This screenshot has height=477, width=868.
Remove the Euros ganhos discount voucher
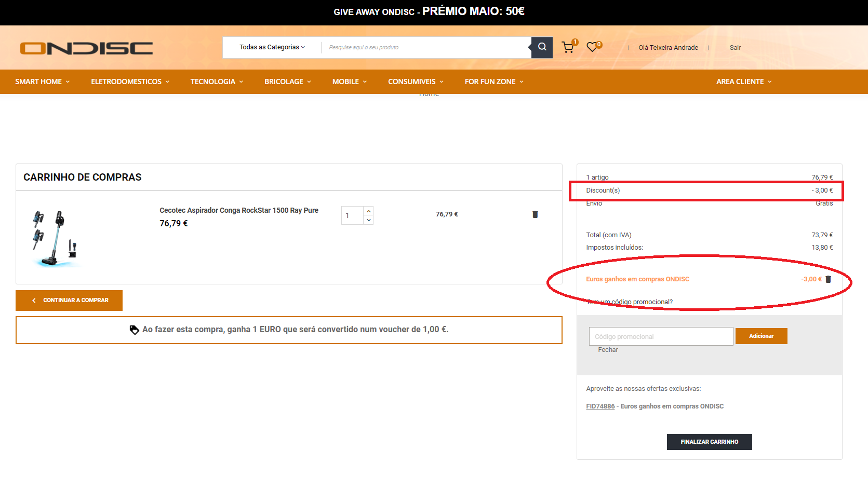point(829,279)
